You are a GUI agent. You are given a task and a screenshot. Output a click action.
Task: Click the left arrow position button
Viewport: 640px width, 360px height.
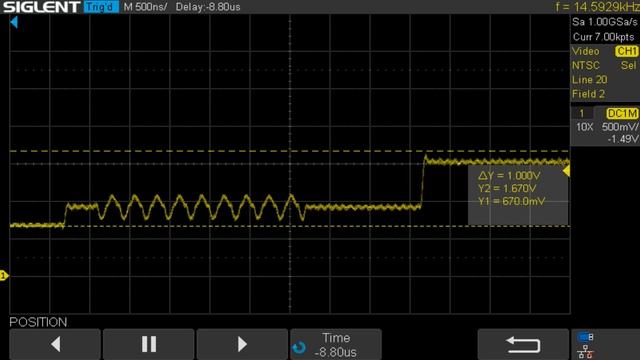(55, 344)
